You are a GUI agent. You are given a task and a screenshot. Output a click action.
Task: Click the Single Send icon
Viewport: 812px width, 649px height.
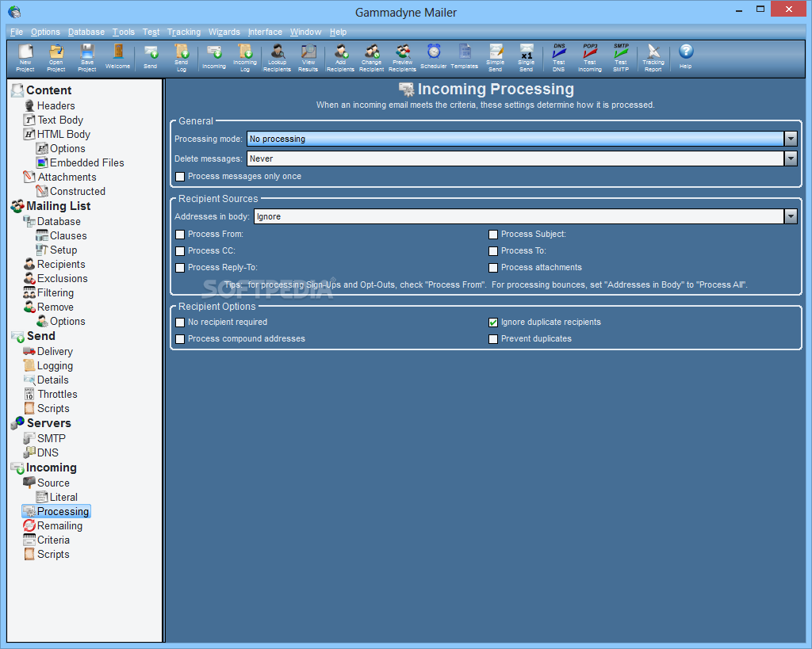pyautogui.click(x=527, y=57)
